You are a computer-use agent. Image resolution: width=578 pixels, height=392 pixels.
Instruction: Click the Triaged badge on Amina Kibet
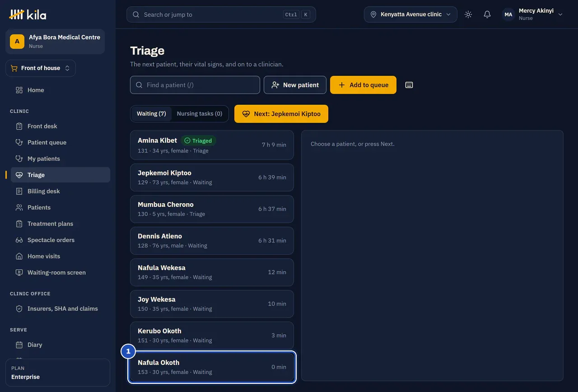click(198, 140)
